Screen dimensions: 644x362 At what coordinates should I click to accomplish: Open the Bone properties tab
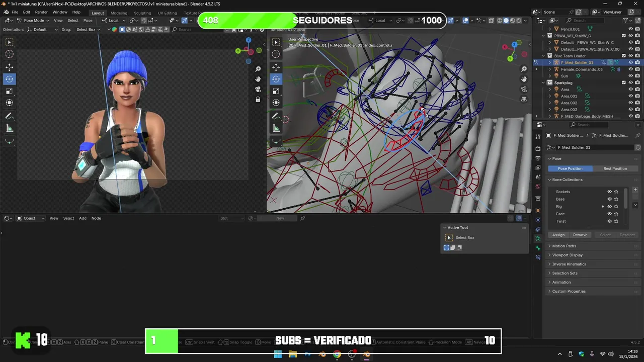(538, 248)
